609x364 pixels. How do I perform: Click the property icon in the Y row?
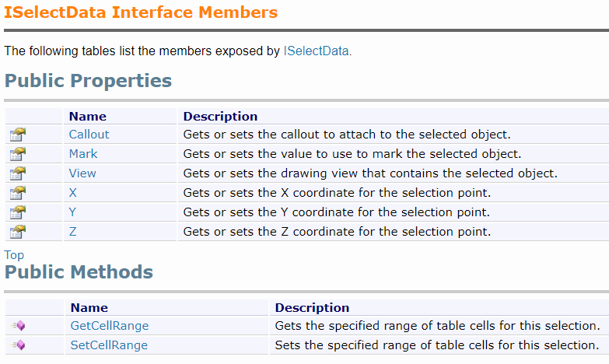[x=18, y=212]
